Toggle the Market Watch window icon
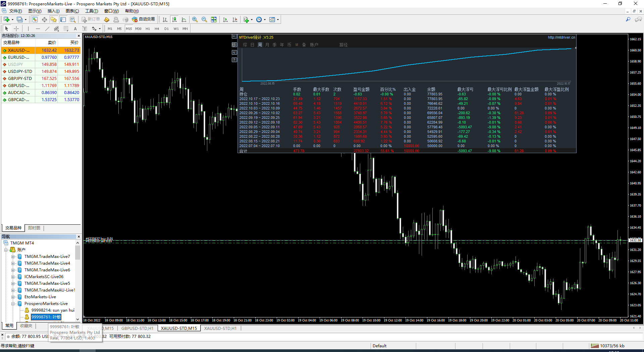The height and width of the screenshot is (352, 644). coord(35,19)
